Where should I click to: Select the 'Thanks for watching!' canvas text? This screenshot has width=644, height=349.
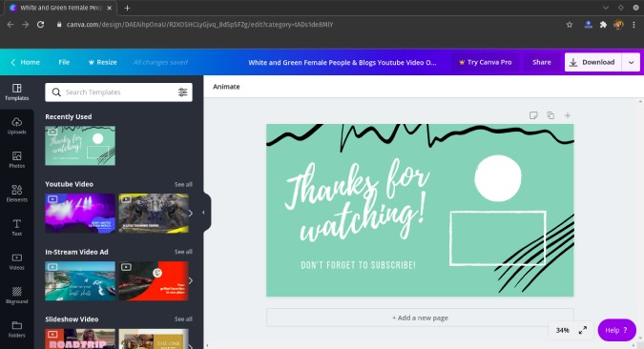tap(357, 200)
